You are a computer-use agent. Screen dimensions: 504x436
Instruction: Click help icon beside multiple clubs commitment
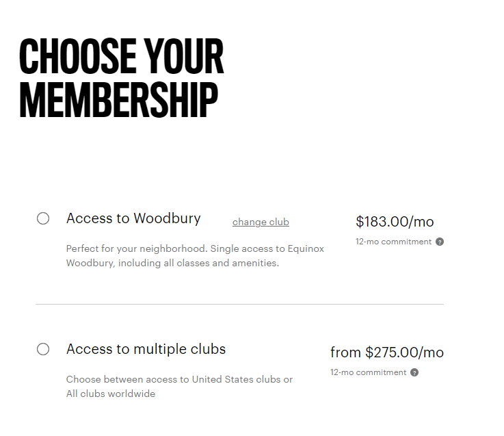point(414,372)
